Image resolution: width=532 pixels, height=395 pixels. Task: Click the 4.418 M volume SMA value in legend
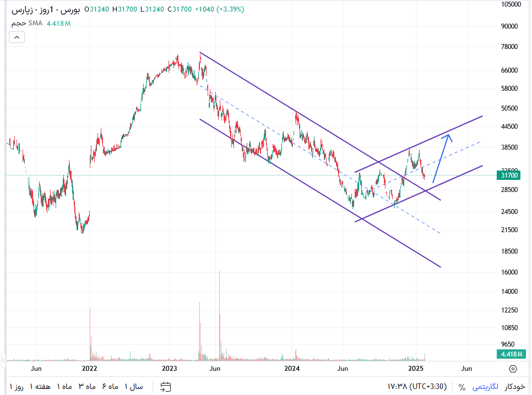coord(59,24)
